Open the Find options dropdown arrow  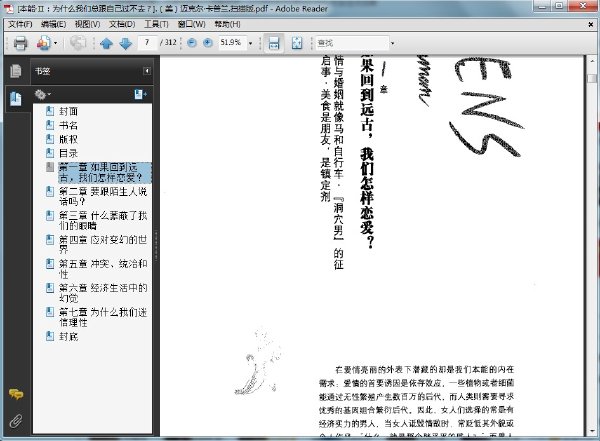(392, 43)
